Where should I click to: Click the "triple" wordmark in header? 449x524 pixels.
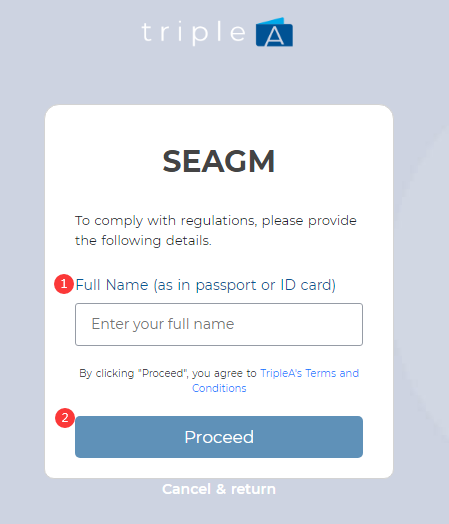pyautogui.click(x=193, y=33)
